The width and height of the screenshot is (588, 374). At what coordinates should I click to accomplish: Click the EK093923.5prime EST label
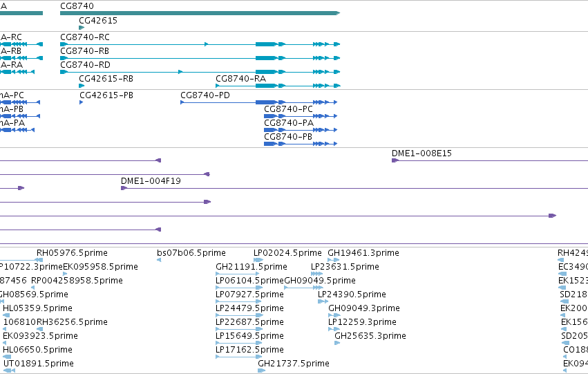pos(40,336)
